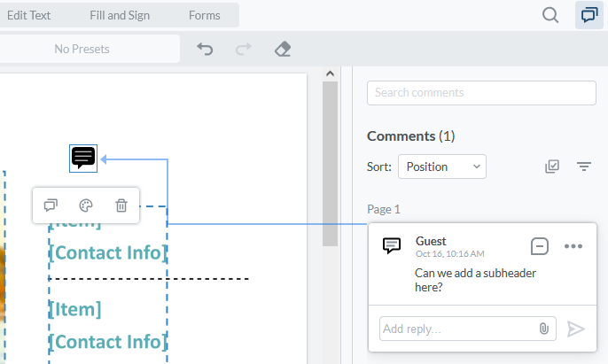Delete the annotation with trash icon

click(x=121, y=205)
